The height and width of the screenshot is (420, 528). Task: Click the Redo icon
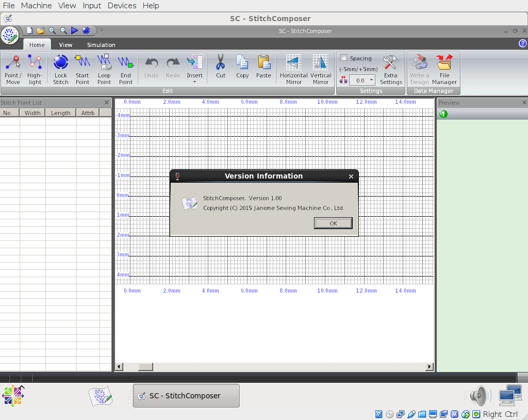(x=173, y=63)
